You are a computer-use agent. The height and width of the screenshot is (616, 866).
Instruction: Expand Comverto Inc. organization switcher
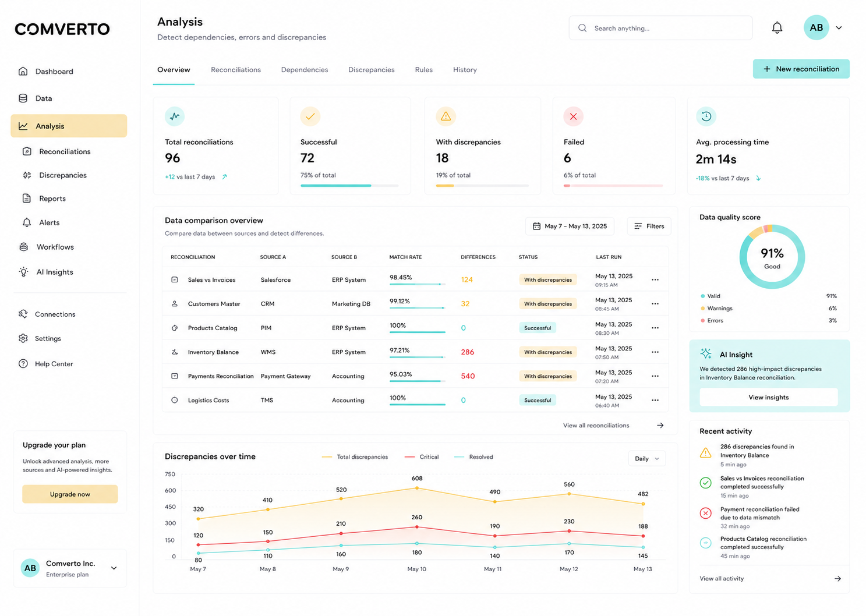pyautogui.click(x=114, y=568)
